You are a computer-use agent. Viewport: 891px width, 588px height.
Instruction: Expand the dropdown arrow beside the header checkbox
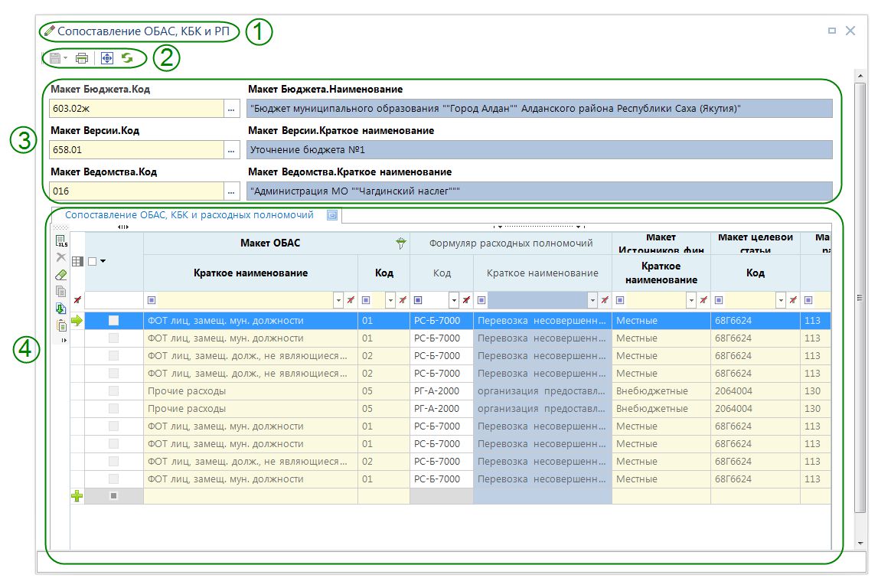click(103, 261)
